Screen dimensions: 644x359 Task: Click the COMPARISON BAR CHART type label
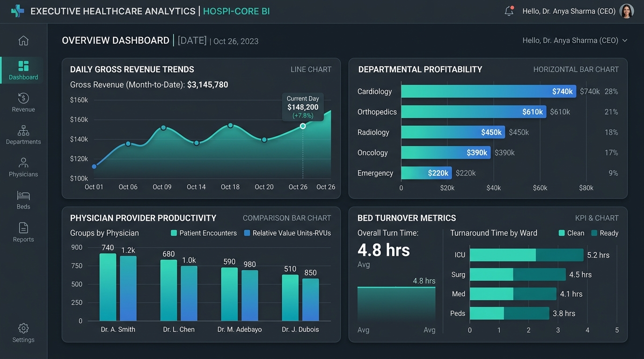(x=287, y=218)
